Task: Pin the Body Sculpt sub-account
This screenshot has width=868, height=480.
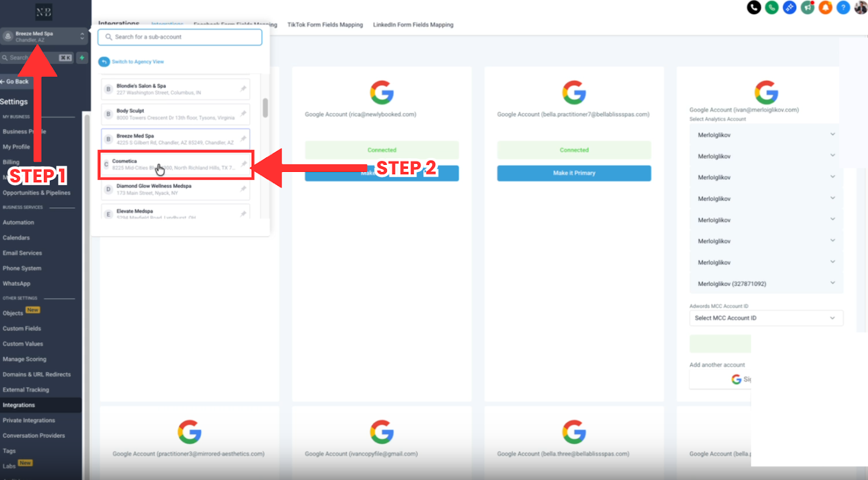Action: click(243, 114)
